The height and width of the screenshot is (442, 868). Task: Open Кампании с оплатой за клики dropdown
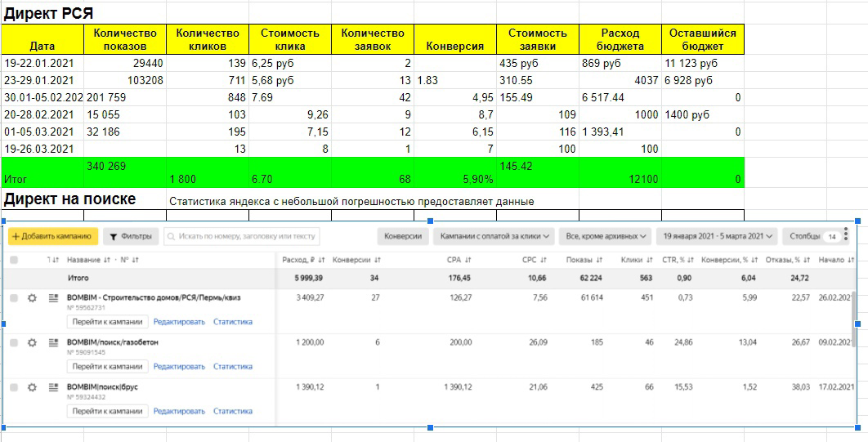[x=494, y=236]
